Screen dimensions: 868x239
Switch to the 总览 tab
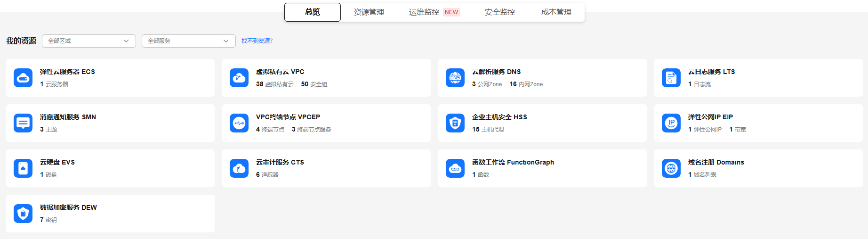(313, 12)
